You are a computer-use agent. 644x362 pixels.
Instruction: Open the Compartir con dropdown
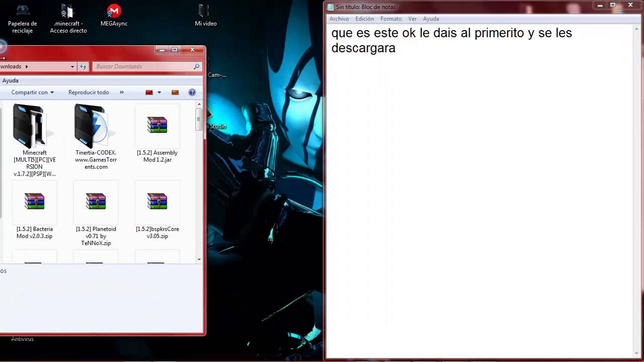click(32, 93)
